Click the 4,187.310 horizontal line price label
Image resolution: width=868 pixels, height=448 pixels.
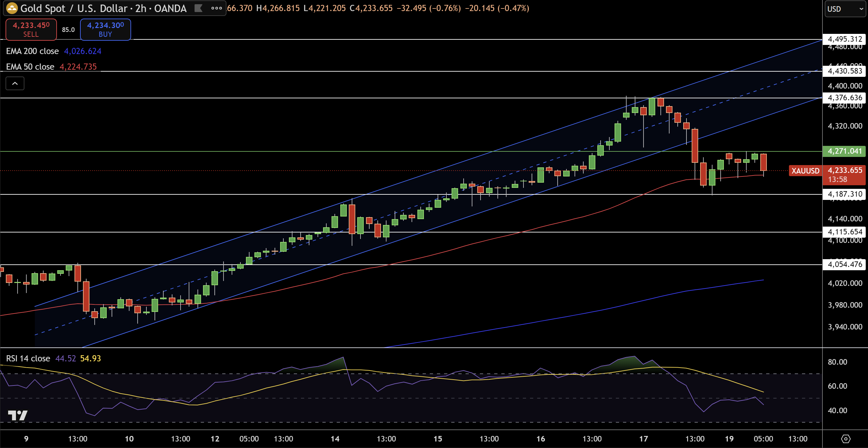pyautogui.click(x=844, y=194)
